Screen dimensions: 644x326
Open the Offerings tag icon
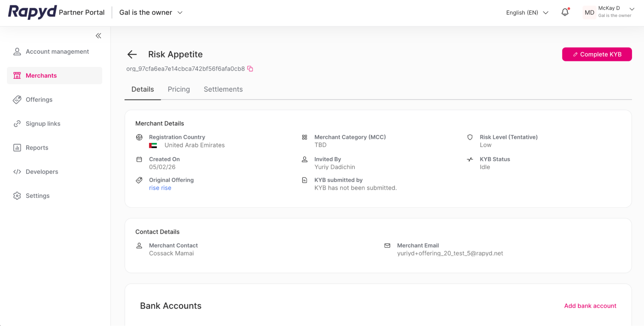[17, 100]
